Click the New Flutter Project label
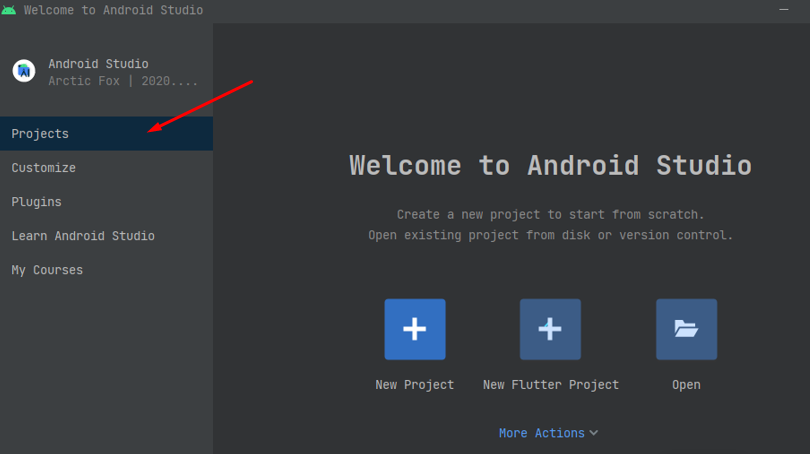810x454 pixels. [x=551, y=385]
